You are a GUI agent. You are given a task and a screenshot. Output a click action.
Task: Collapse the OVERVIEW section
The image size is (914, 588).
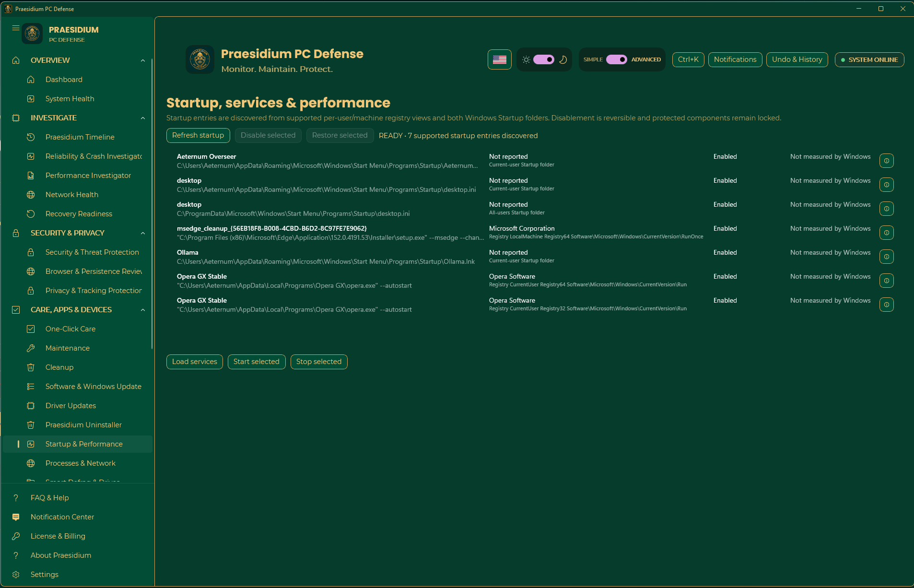click(143, 60)
